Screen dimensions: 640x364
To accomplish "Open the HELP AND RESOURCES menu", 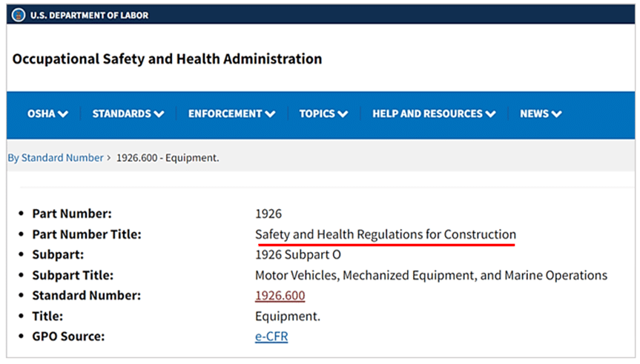I will [434, 113].
